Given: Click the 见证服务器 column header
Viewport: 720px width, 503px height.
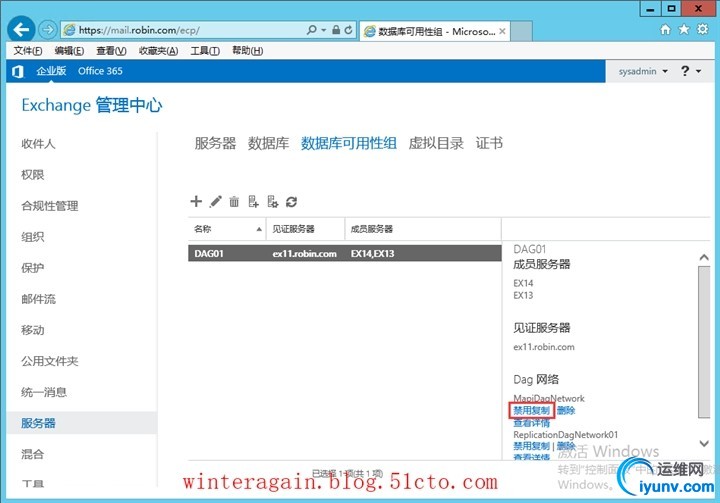Looking at the screenshot, I should pyautogui.click(x=305, y=229).
